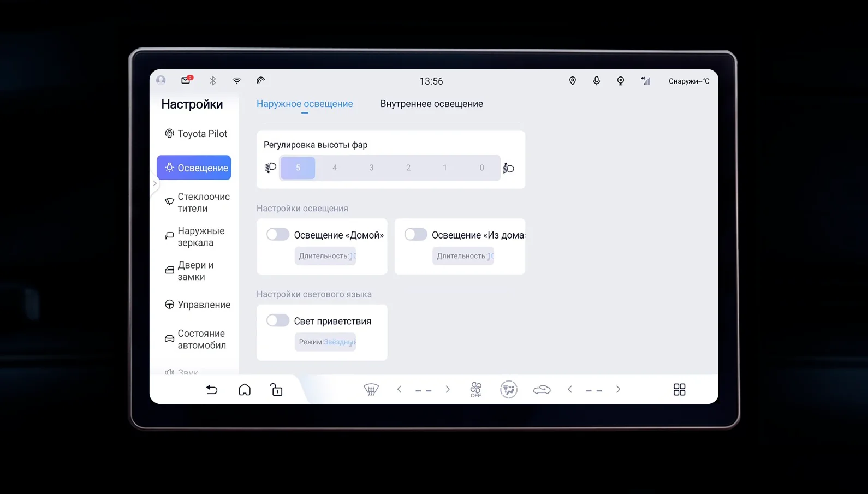Set headlight height to level 5
Viewport: 868px width, 494px height.
pyautogui.click(x=298, y=168)
